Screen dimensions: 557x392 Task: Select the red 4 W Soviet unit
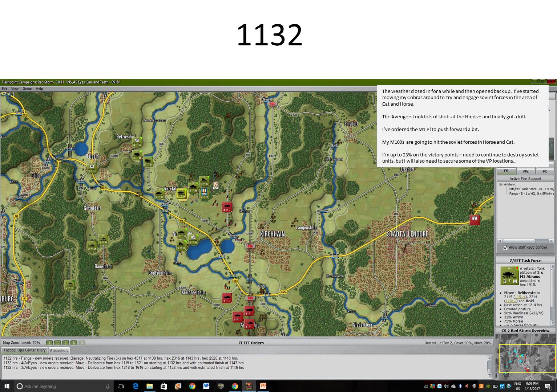click(x=227, y=207)
